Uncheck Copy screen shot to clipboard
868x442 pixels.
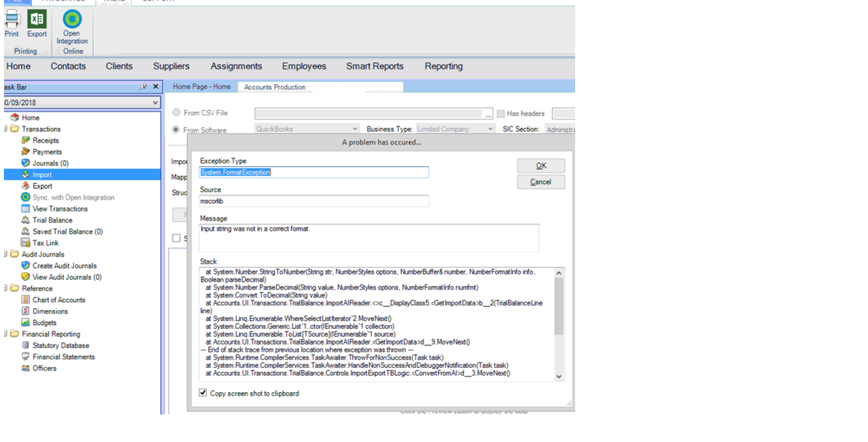point(203,393)
